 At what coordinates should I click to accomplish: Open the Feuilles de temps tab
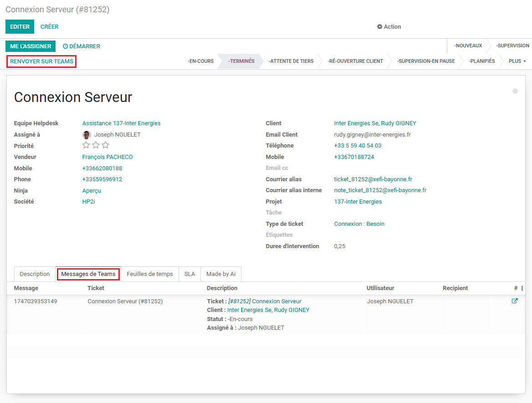(149, 274)
